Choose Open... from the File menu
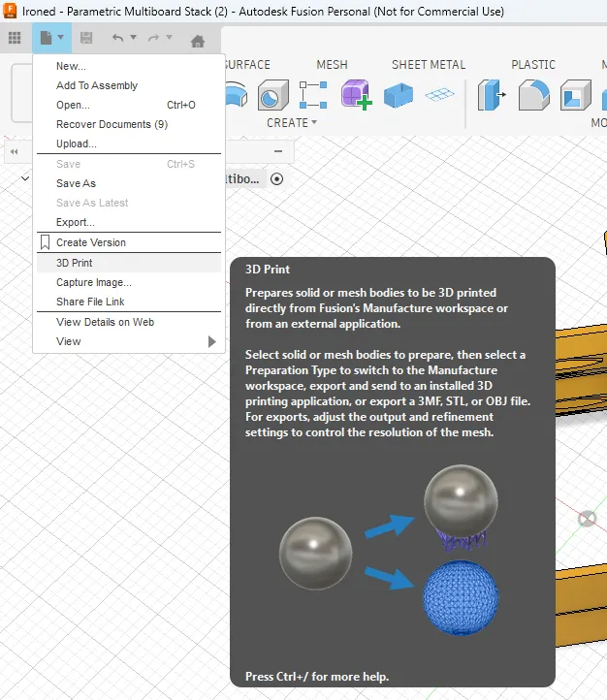 pos(129,105)
